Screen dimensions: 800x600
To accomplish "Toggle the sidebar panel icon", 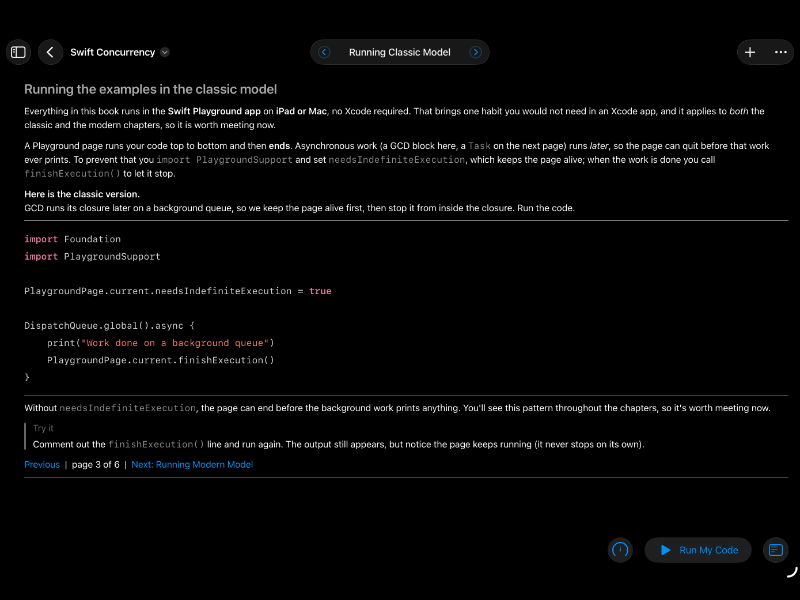I will [18, 52].
